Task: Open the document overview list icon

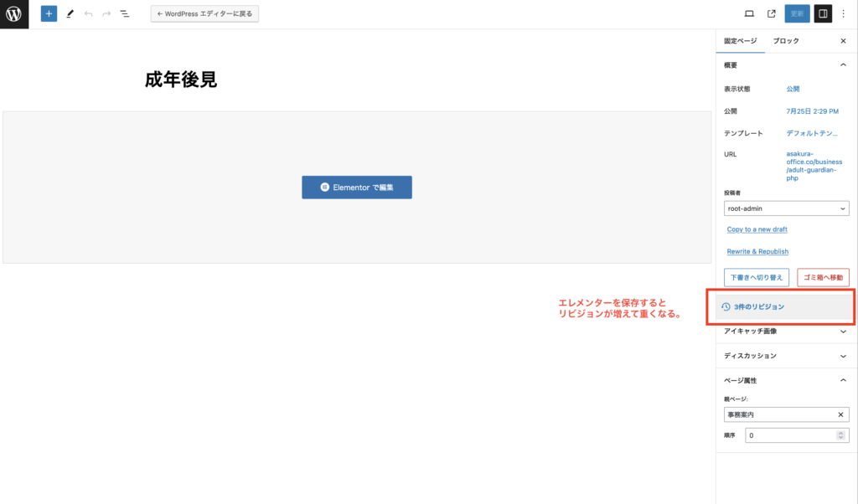Action: pos(125,14)
